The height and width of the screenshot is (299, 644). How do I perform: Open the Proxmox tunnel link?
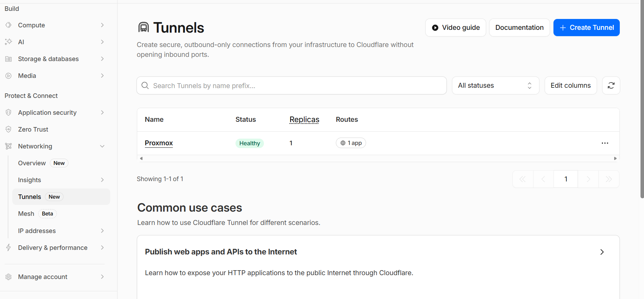pos(159,143)
